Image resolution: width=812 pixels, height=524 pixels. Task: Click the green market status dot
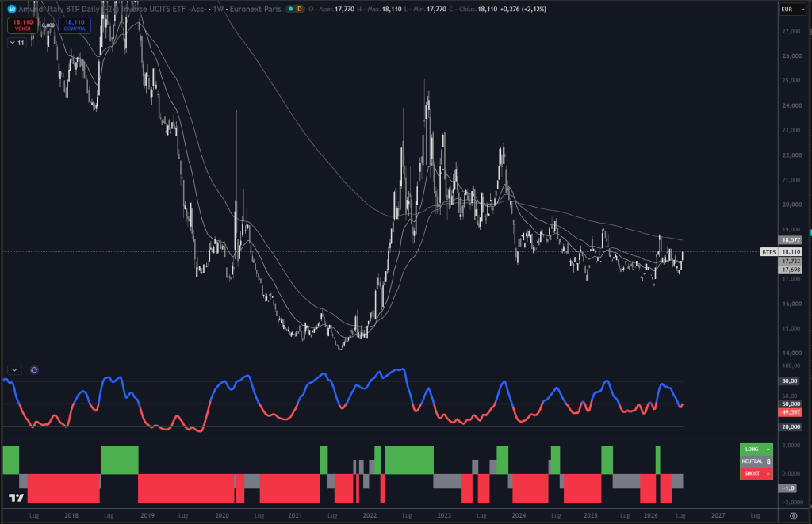tap(290, 9)
